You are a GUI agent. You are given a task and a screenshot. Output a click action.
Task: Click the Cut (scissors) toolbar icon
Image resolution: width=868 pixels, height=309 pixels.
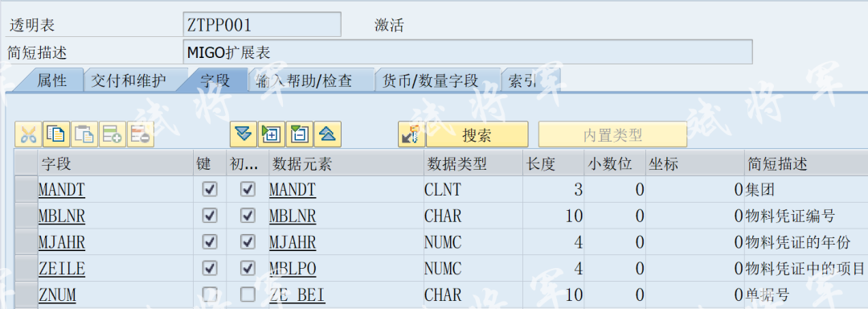pyautogui.click(x=28, y=134)
